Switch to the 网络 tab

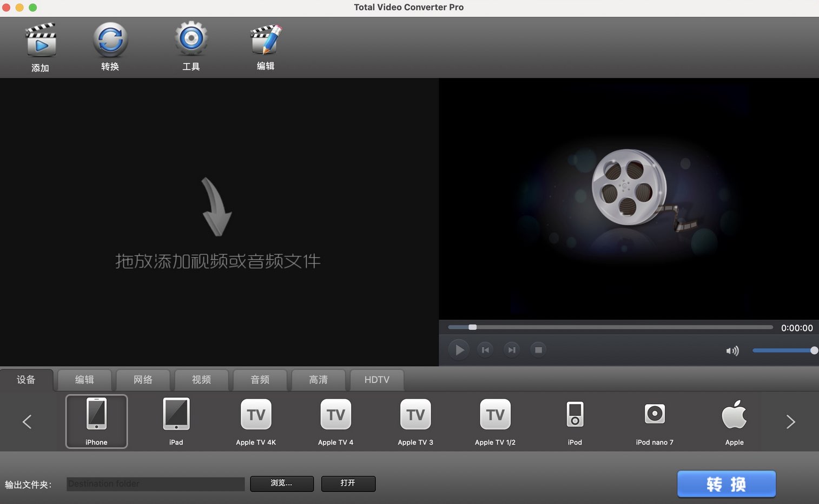[x=143, y=380]
